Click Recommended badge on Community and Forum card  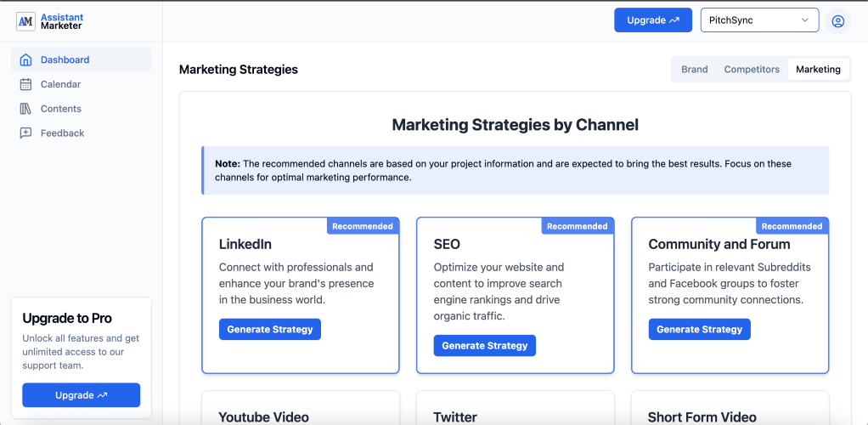pos(792,226)
